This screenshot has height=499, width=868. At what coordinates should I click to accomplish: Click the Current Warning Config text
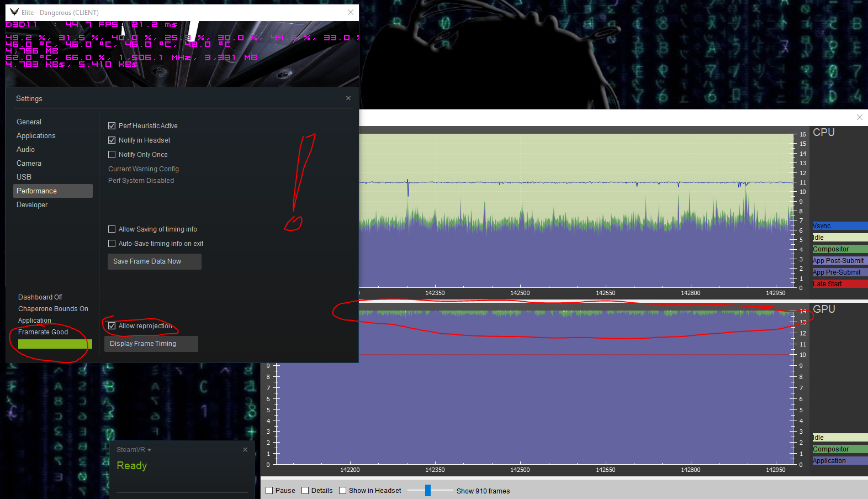pos(144,169)
